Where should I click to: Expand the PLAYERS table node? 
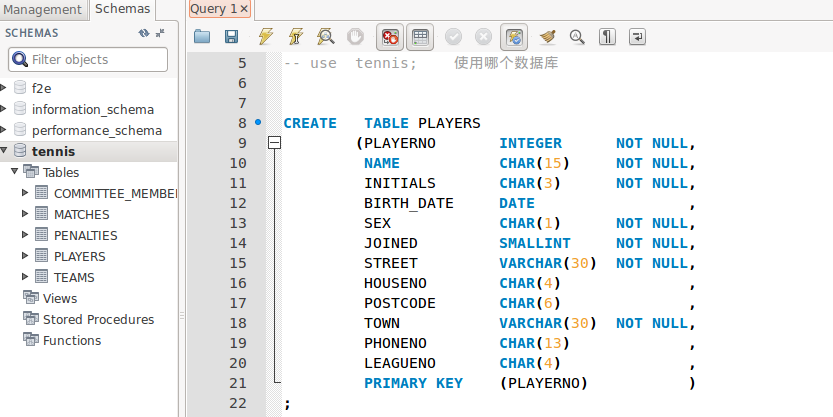tap(25, 256)
